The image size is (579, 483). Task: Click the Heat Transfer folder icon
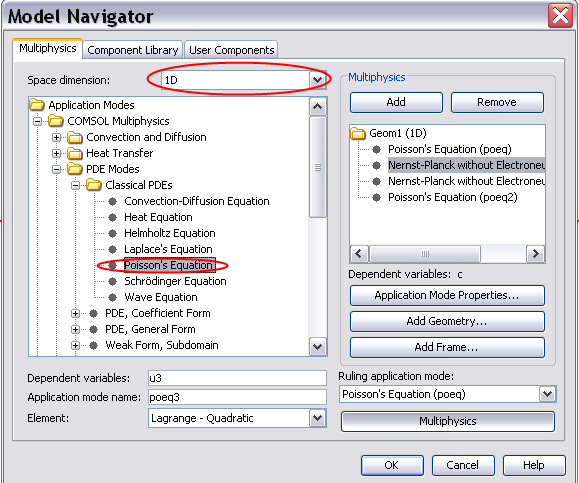point(75,153)
